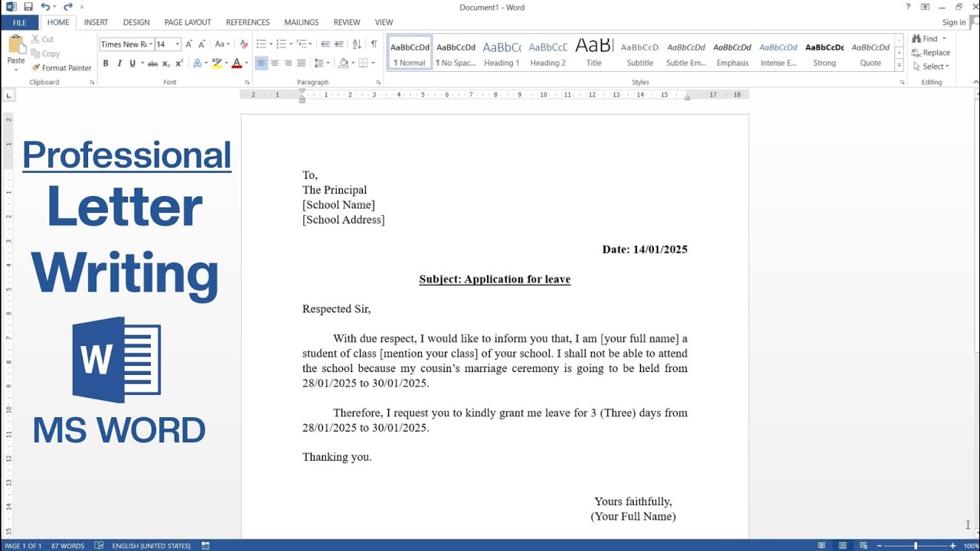Click the Cut command
The image size is (980, 551).
pos(43,39)
